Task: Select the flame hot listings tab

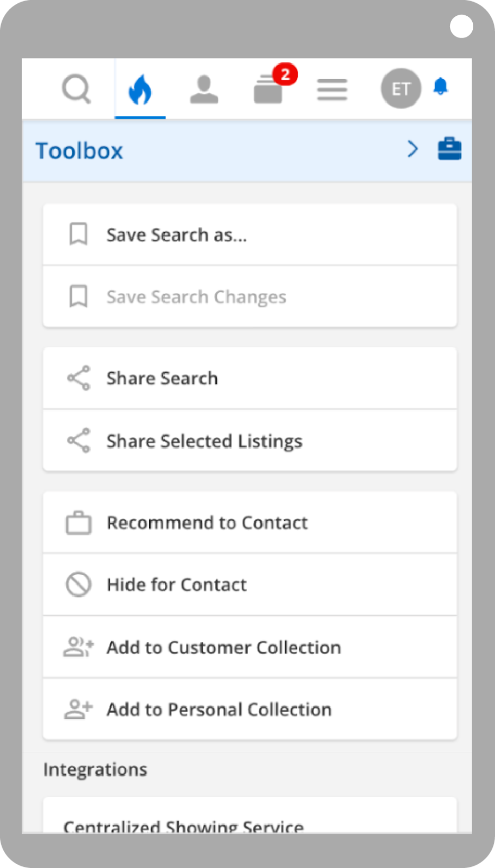Action: click(140, 89)
